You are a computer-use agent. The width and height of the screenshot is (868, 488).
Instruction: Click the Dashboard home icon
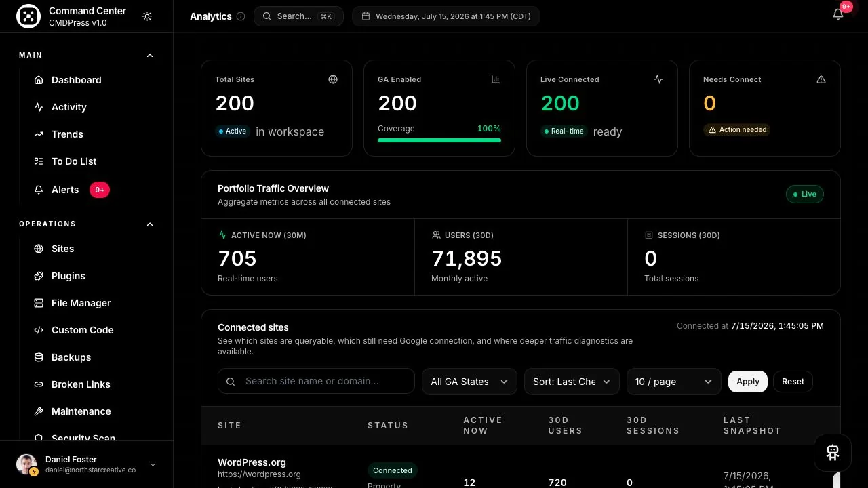pyautogui.click(x=39, y=80)
